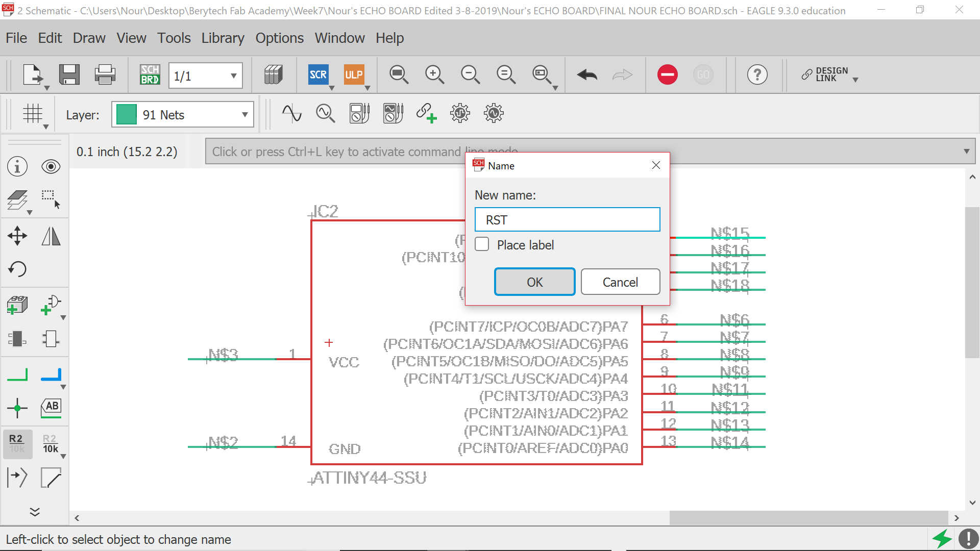Click the SCH/BRD switch to board icon
This screenshot has height=551, width=980.
click(x=150, y=75)
